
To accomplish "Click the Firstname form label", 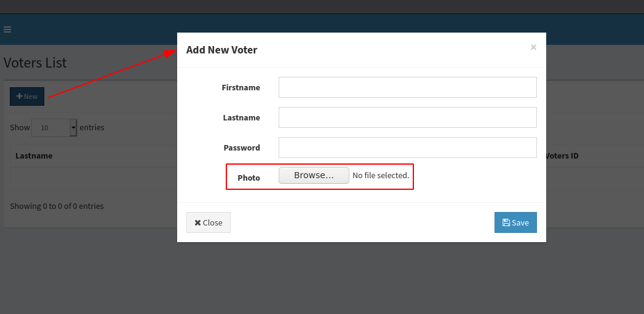I will [241, 88].
